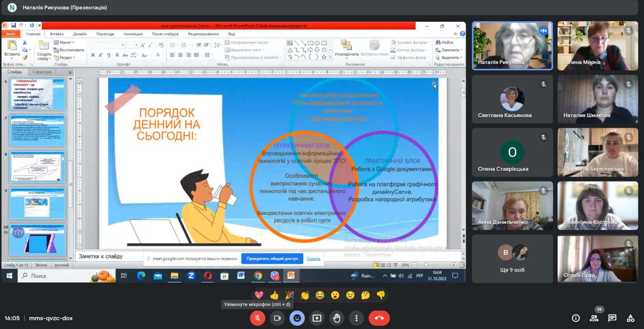Select slide 8 thumbnail

38,167
